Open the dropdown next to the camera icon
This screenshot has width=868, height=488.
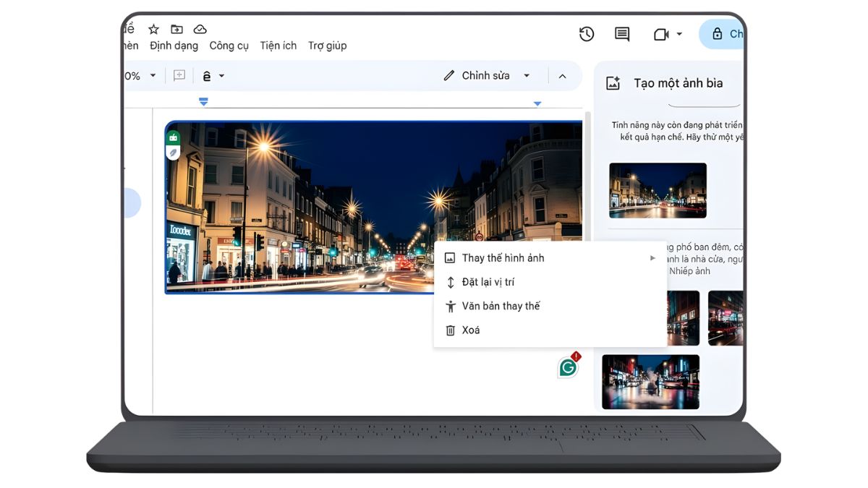click(678, 34)
